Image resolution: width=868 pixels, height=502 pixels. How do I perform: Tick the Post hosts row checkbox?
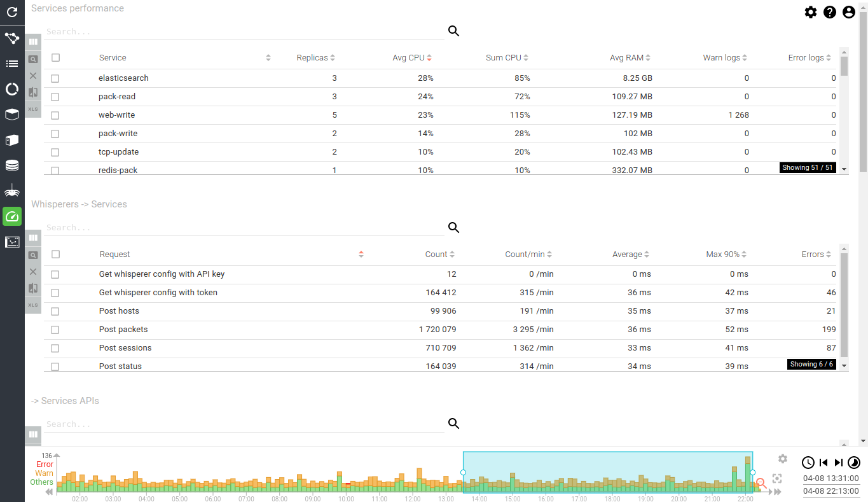55,311
